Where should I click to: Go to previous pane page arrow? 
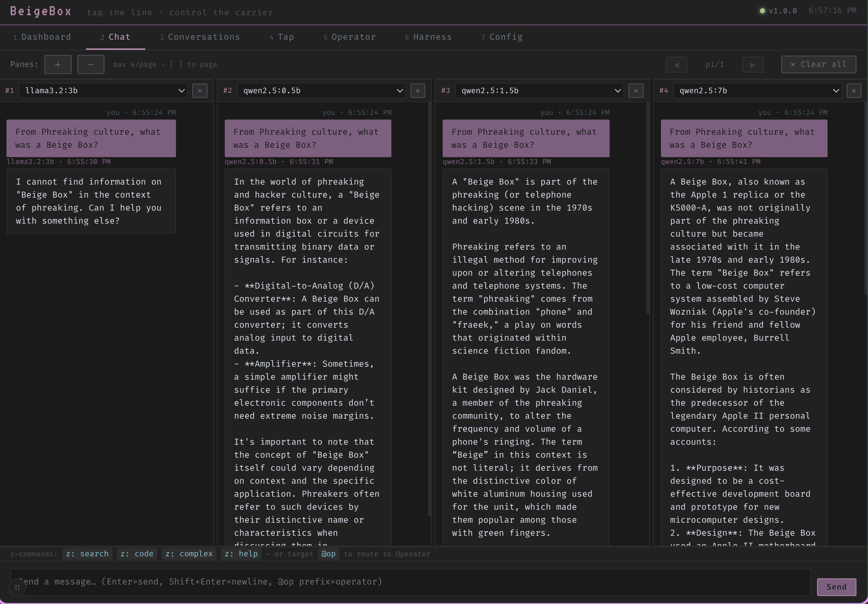(676, 64)
